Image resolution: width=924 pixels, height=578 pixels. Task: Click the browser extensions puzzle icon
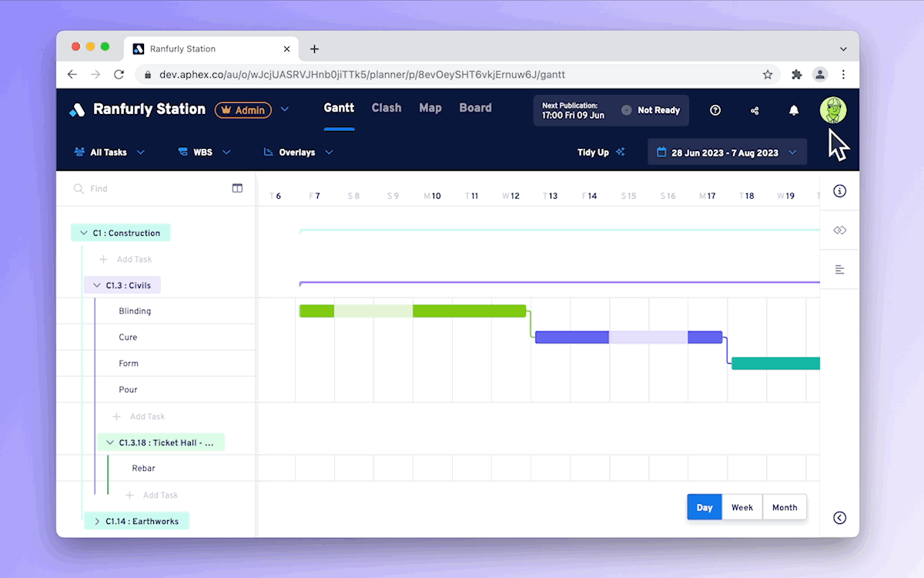(x=797, y=75)
